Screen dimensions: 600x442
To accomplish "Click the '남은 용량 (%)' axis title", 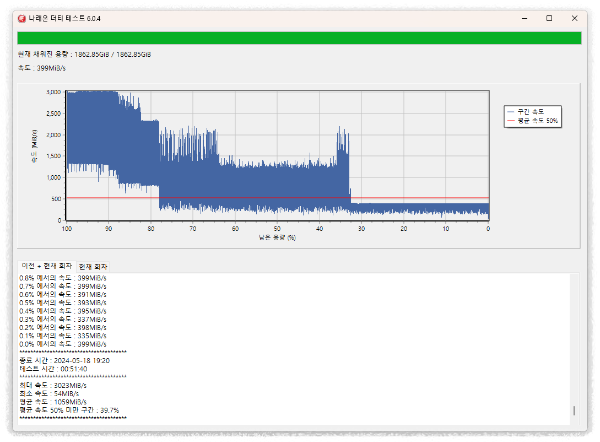I will [277, 238].
